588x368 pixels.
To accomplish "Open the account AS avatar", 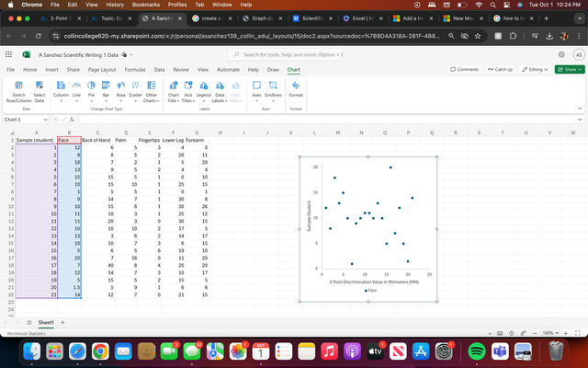I will pos(579,55).
